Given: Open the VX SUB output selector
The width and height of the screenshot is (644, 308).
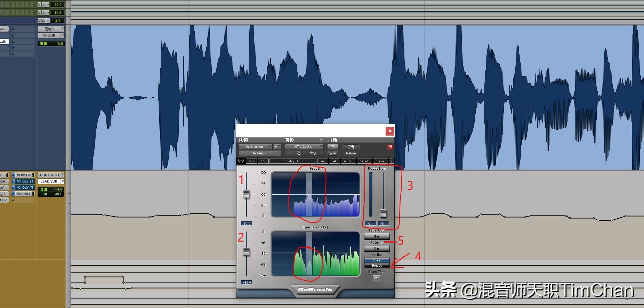Looking at the screenshot, I should [x=49, y=35].
